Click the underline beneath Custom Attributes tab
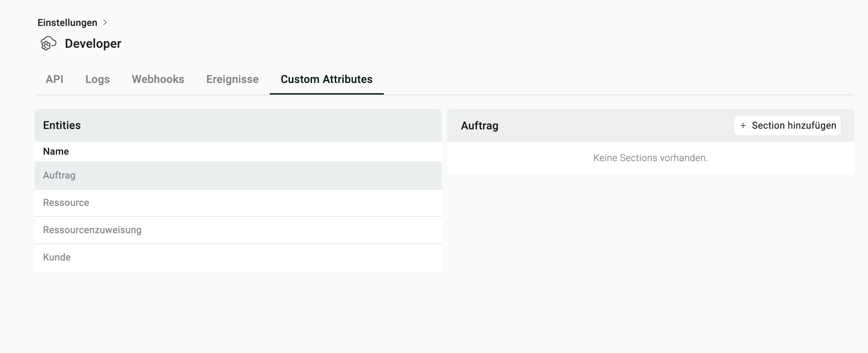This screenshot has width=868, height=353. [x=326, y=94]
